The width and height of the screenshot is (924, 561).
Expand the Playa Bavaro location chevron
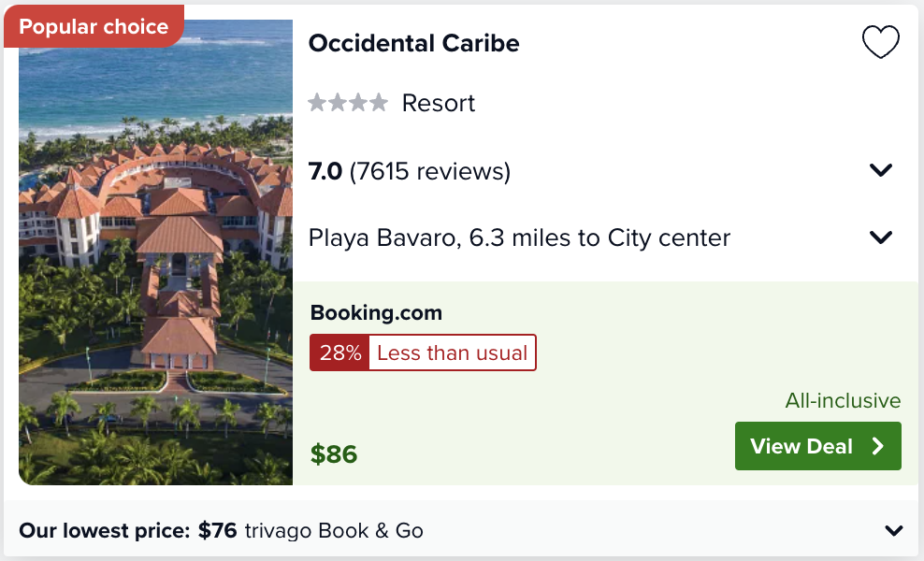[x=880, y=237]
